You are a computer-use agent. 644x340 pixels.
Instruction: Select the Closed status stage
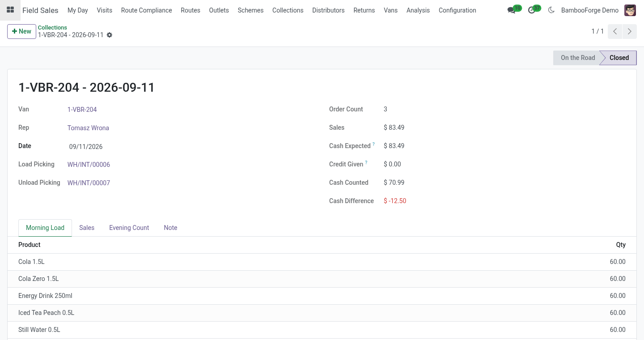tap(619, 58)
